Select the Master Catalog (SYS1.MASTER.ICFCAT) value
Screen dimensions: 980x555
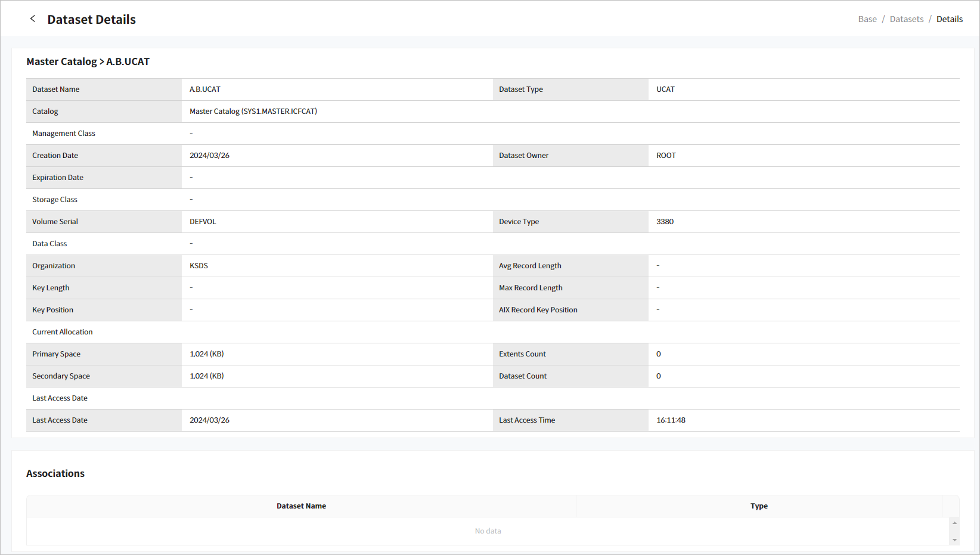click(253, 111)
